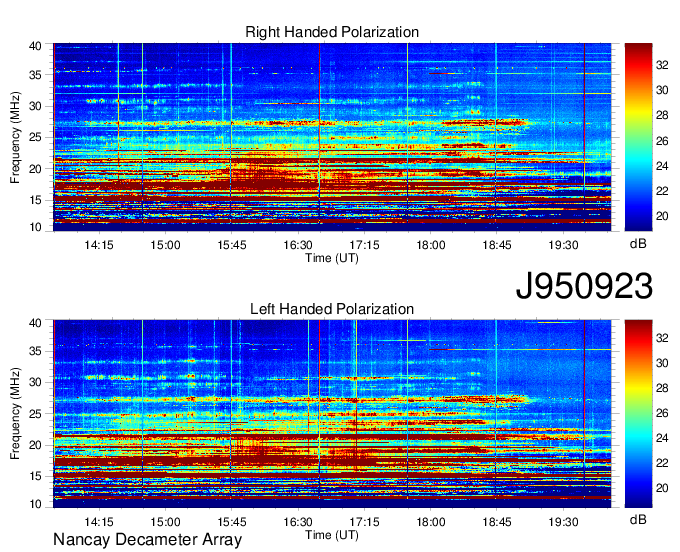680x552 pixels.
Task: Click the "Right Handed Polarization" plot title
Action: tap(332, 32)
